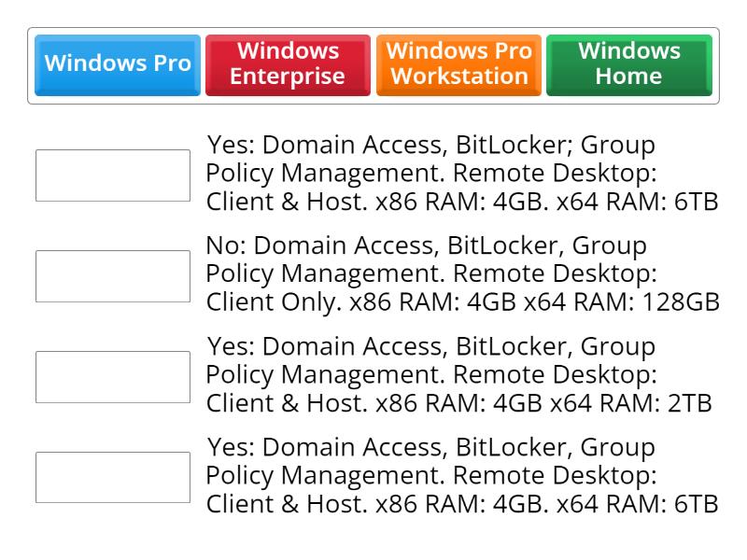Click the empty answer box beside the first question
Screen dimensions: 747x560
(112, 175)
